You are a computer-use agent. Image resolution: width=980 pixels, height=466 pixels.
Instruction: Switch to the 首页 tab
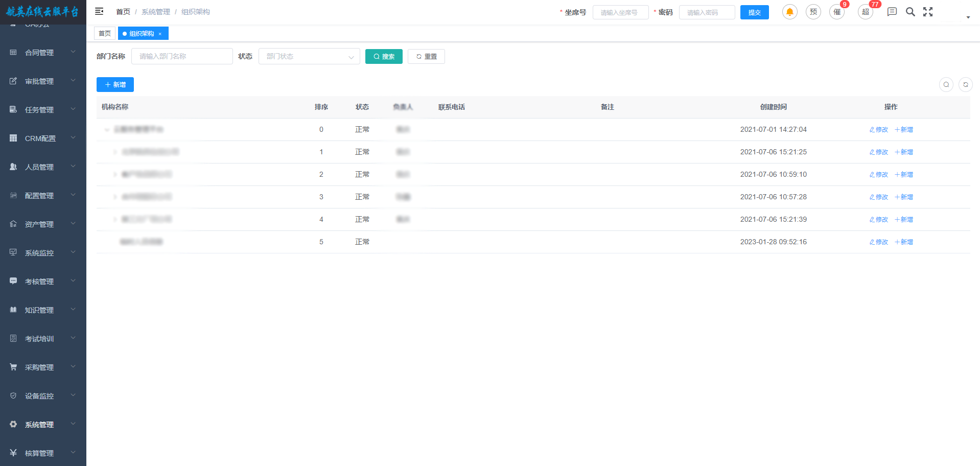(105, 34)
